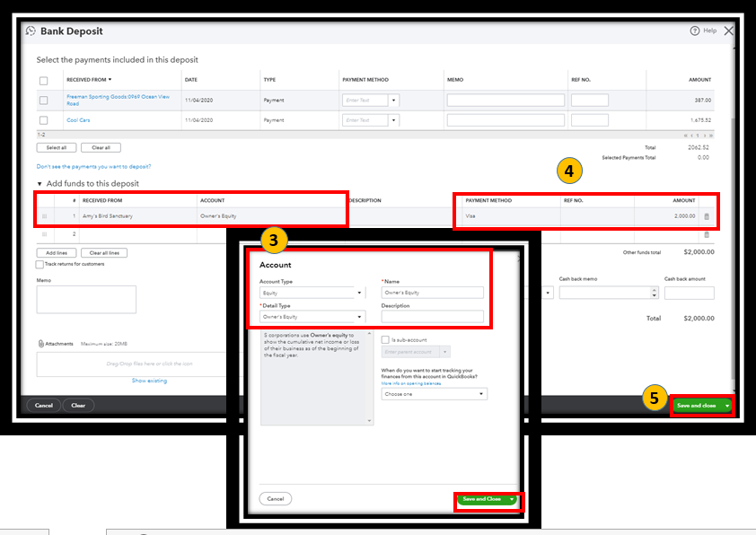Check the Freeman Sporting Goods payment checkbox
Image resolution: width=756 pixels, height=535 pixels.
(x=43, y=101)
